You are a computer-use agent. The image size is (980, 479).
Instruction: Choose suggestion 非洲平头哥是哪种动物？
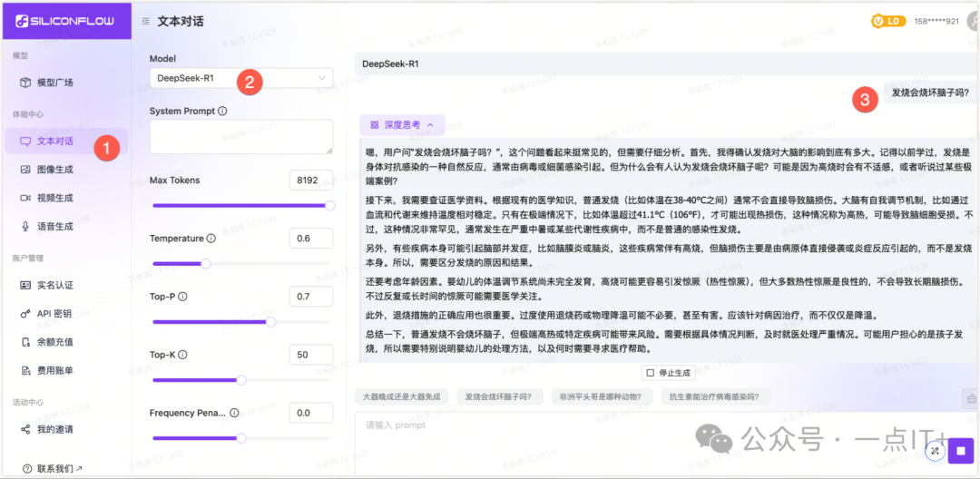coord(602,396)
